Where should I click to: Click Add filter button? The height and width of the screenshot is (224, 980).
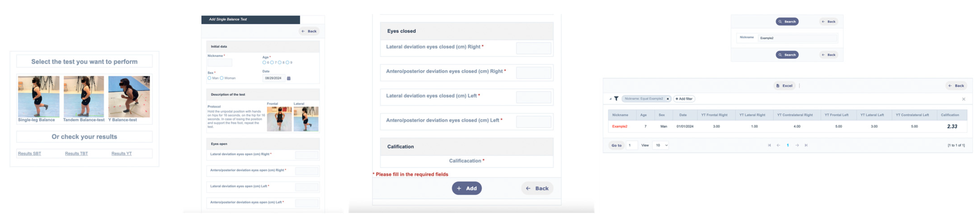coord(684,99)
